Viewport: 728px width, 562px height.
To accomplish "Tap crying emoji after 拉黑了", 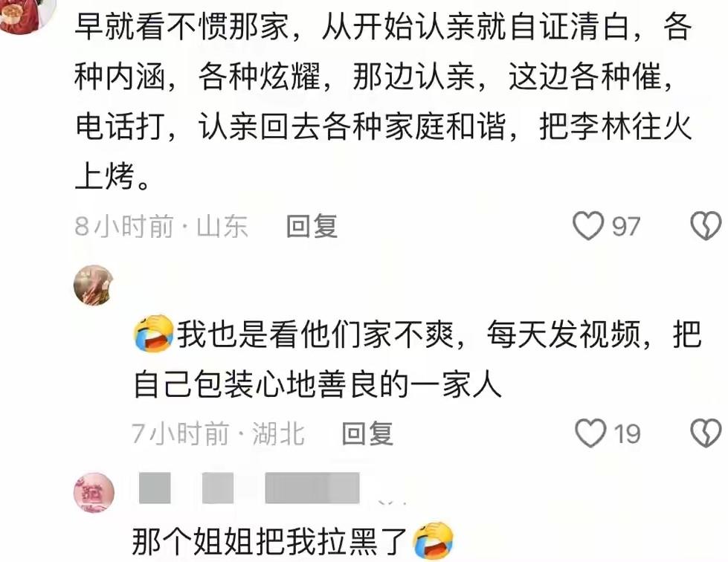I will pyautogui.click(x=434, y=540).
